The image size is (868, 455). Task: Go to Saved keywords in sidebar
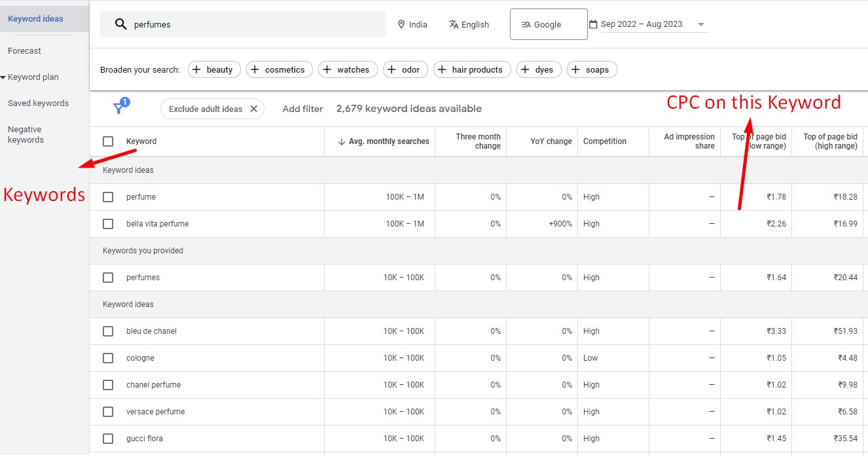38,103
